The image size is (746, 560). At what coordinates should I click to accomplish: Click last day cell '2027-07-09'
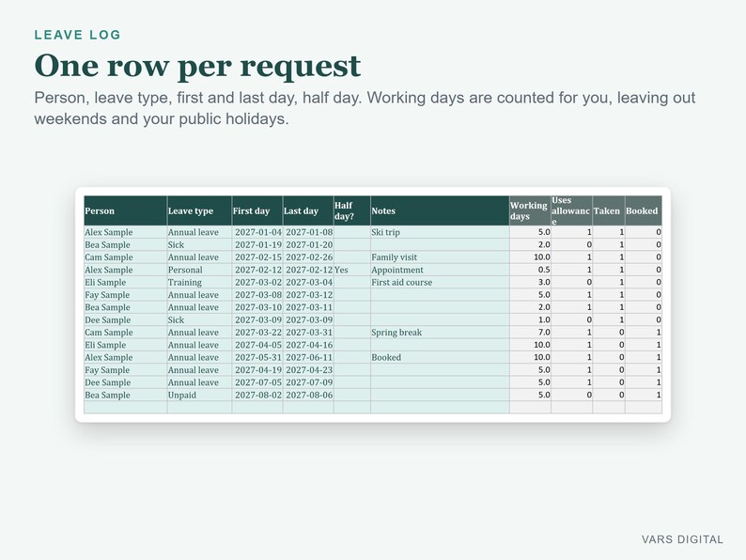tap(308, 382)
